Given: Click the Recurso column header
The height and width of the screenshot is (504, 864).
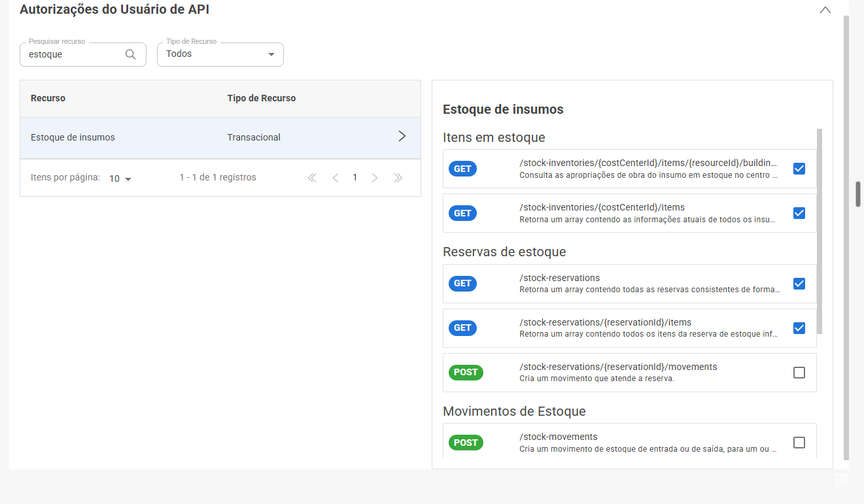Looking at the screenshot, I should tap(48, 98).
